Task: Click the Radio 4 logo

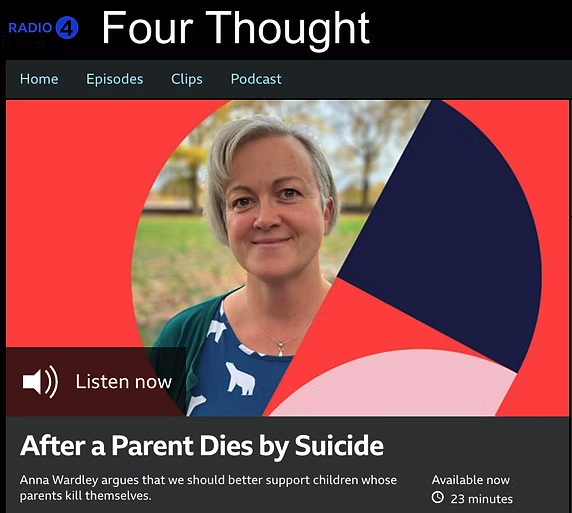Action: 43,28
